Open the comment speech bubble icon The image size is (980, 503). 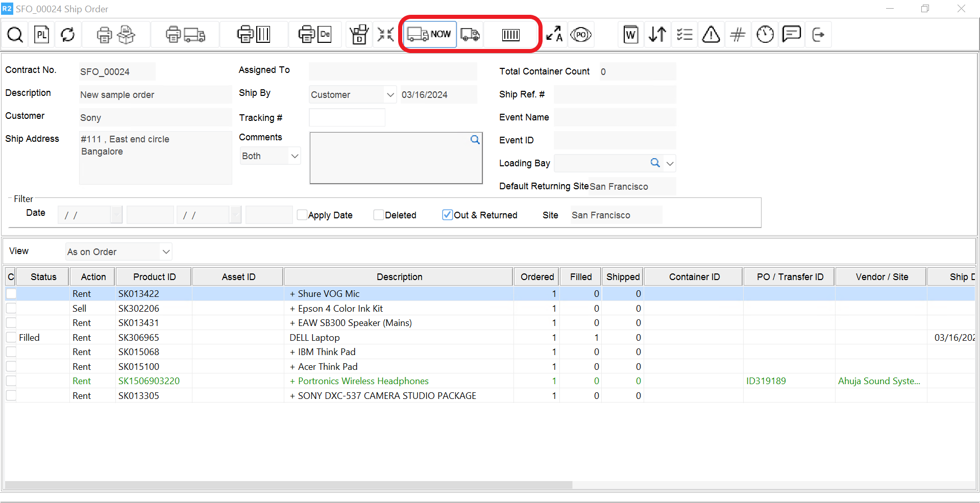click(791, 35)
